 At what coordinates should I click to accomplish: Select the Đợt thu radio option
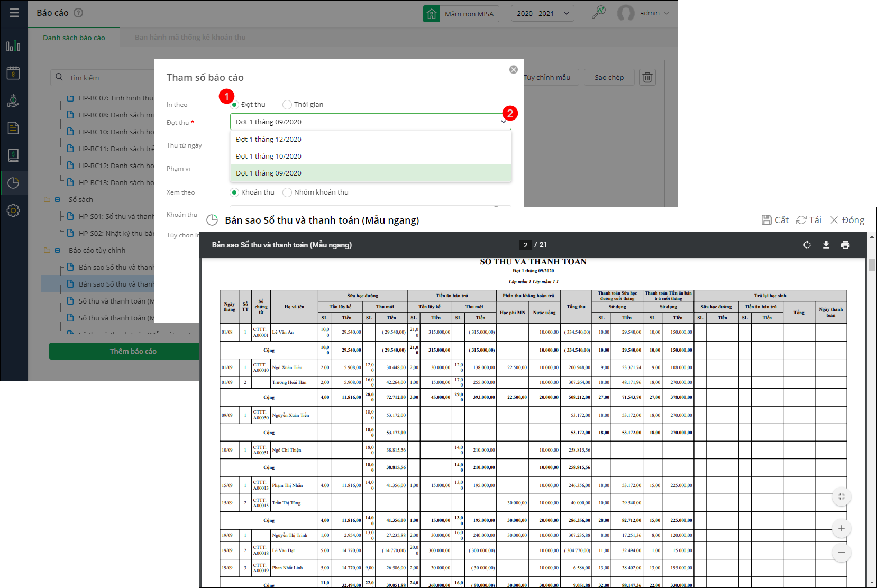[234, 105]
